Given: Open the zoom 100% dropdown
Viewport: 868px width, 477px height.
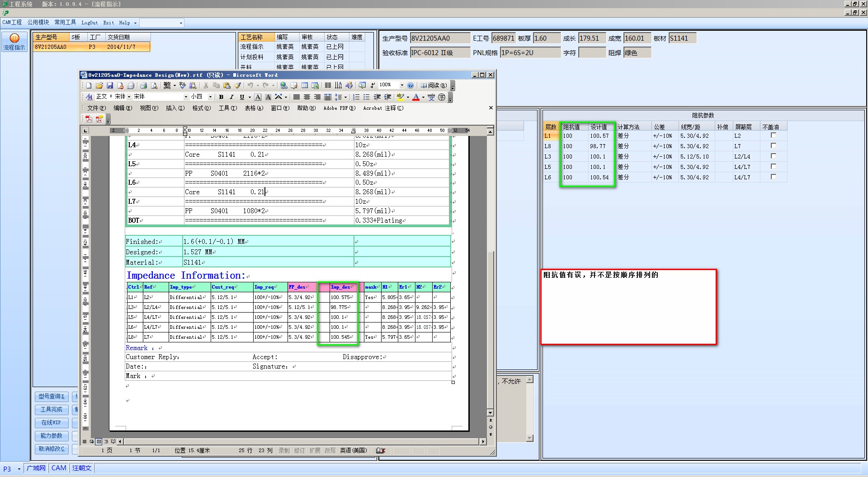Looking at the screenshot, I should pyautogui.click(x=401, y=85).
